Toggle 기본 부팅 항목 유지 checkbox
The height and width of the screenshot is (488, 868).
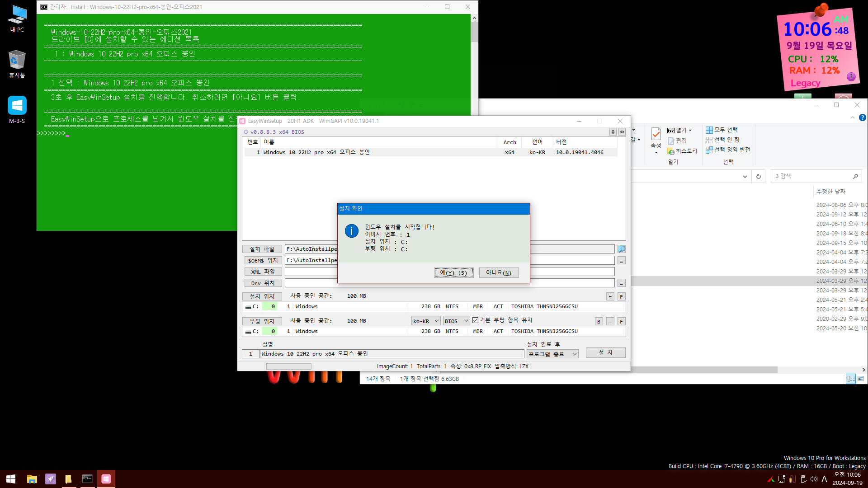[x=475, y=320]
